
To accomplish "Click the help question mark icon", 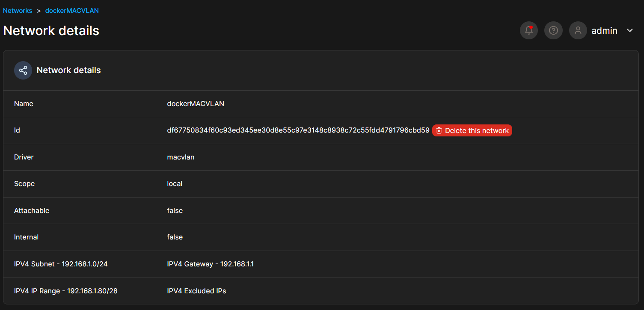I will coord(553,31).
